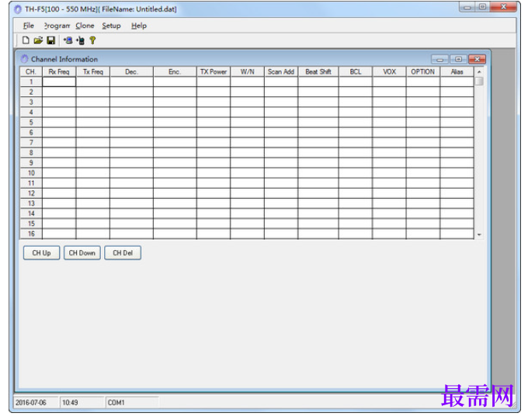Screen dimensions: 528x420
Task: Click the write to radio toolbar icon
Action: [x=80, y=40]
